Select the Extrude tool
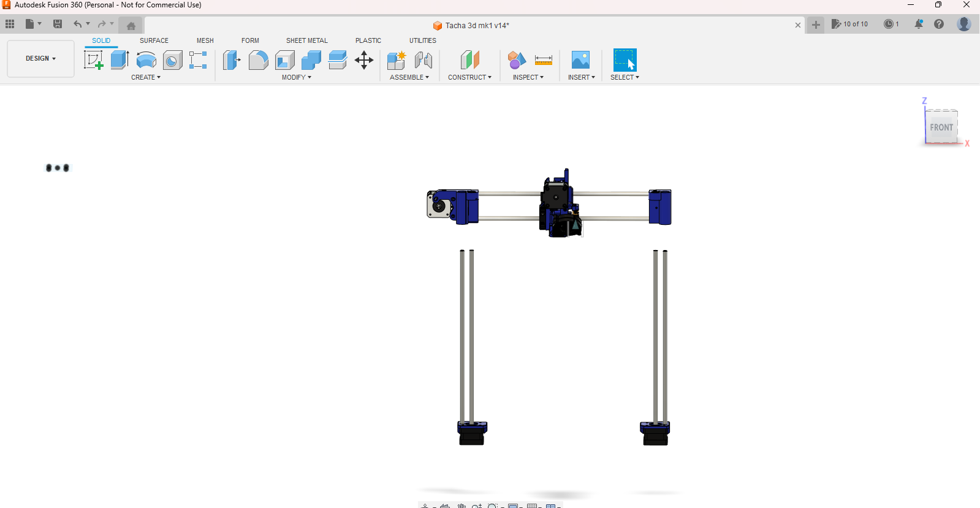This screenshot has height=508, width=980. [120, 60]
